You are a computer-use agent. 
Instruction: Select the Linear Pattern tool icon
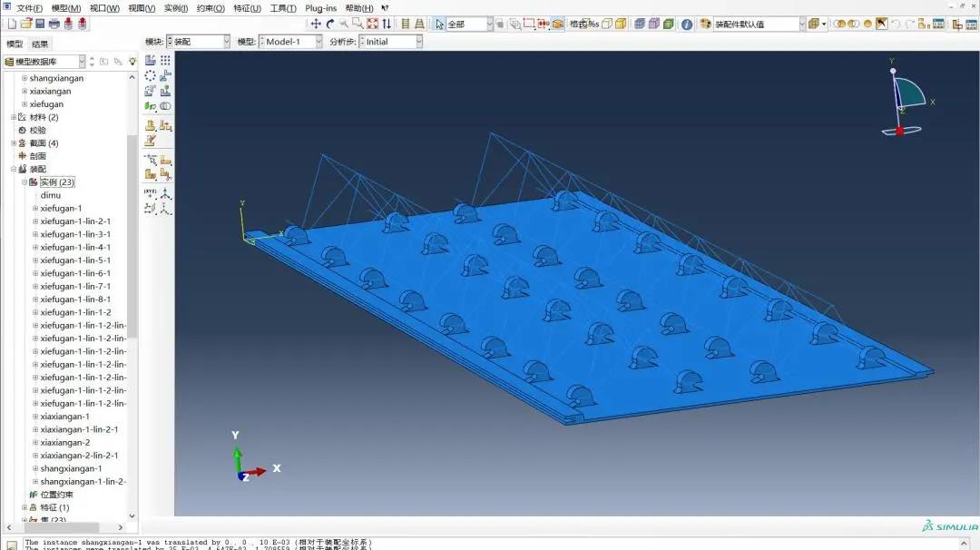pyautogui.click(x=165, y=60)
